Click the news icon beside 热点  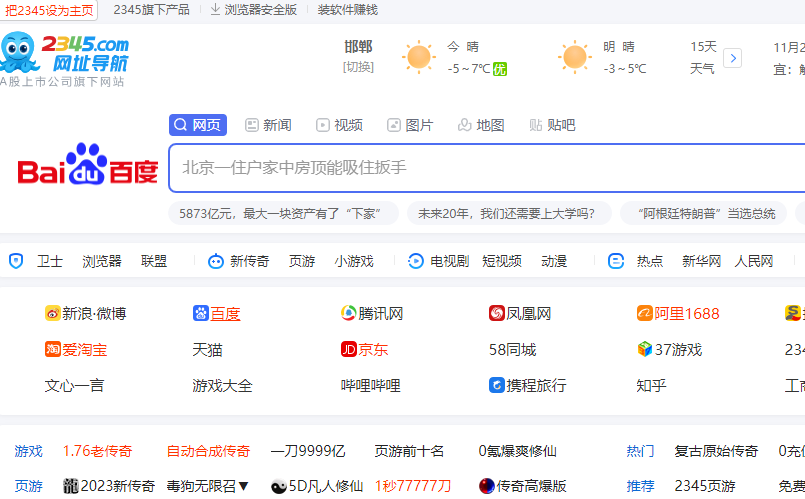point(616,261)
